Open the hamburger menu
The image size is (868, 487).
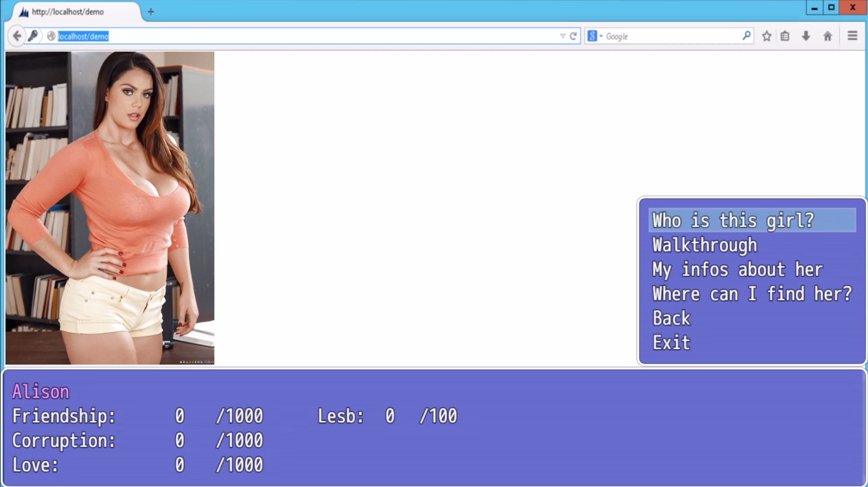pyautogui.click(x=852, y=36)
